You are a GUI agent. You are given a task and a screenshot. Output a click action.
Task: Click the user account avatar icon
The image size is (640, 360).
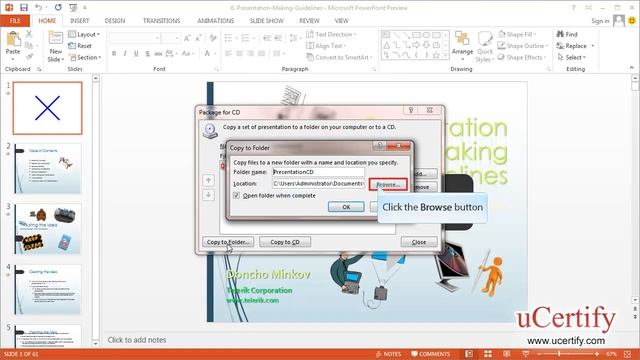(x=619, y=20)
